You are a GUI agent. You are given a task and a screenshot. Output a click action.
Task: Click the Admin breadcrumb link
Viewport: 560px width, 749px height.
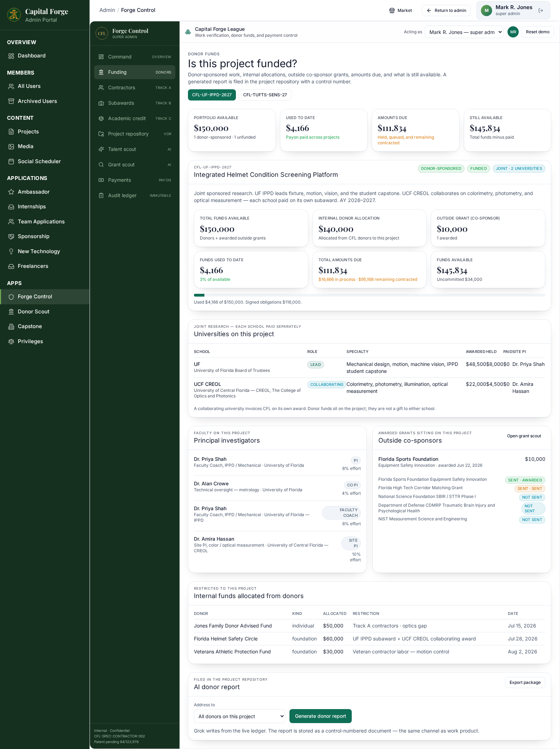107,10
